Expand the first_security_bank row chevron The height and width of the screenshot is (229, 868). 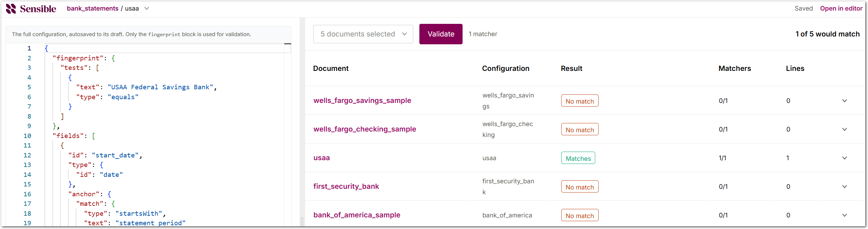(x=845, y=187)
